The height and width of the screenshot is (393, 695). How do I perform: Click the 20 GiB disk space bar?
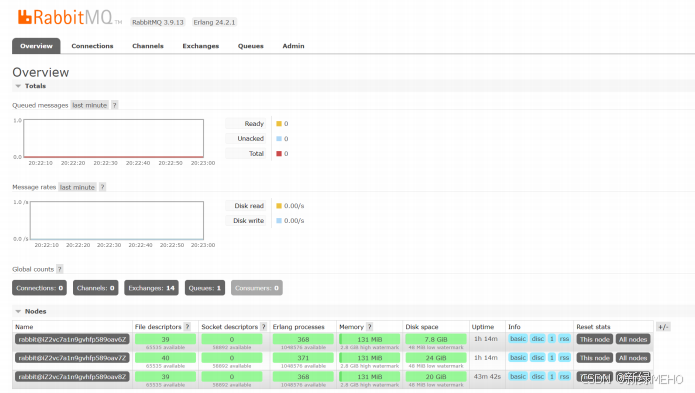tap(436, 377)
